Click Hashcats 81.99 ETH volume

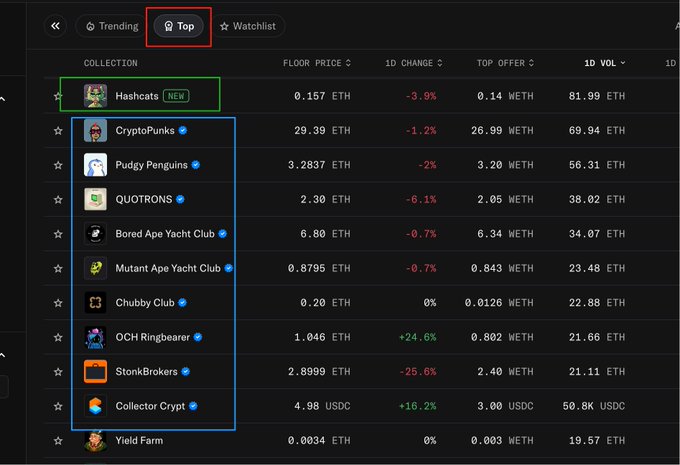pyautogui.click(x=596, y=96)
